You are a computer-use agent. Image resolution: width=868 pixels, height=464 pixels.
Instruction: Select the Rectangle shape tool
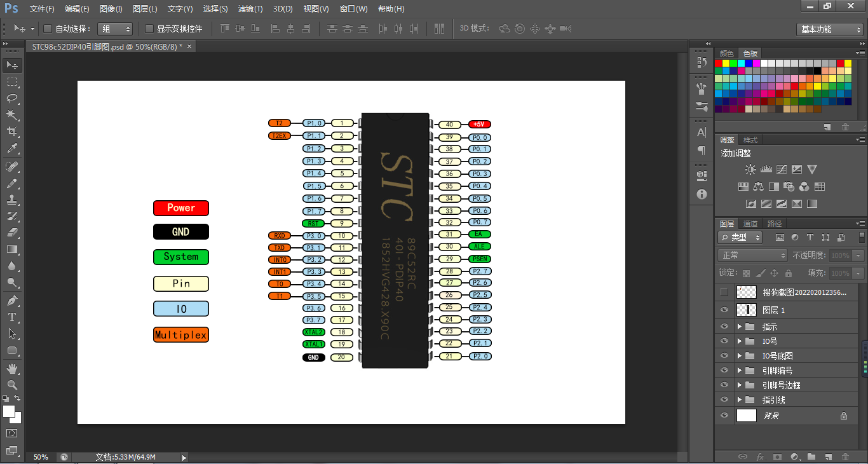12,350
